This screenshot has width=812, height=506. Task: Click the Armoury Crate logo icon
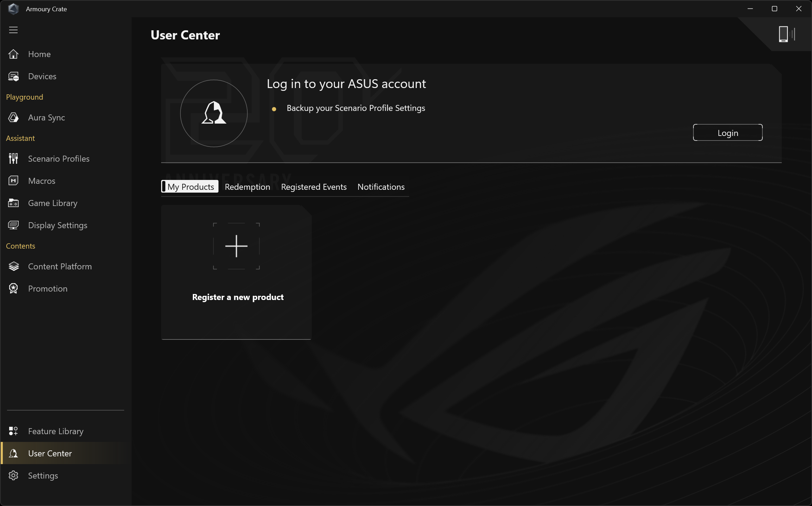click(13, 9)
